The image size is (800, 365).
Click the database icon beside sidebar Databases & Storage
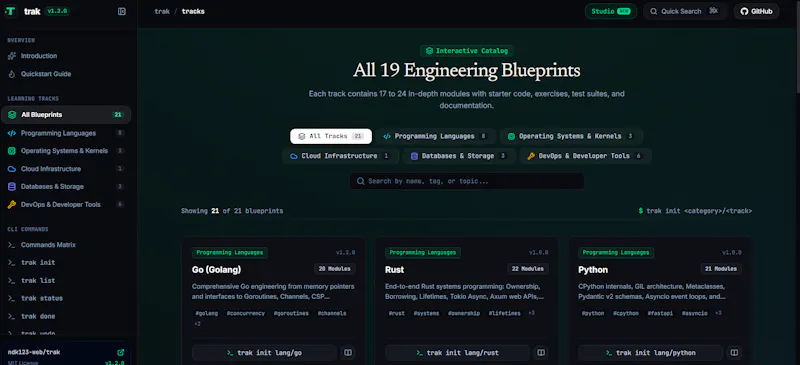(12, 187)
